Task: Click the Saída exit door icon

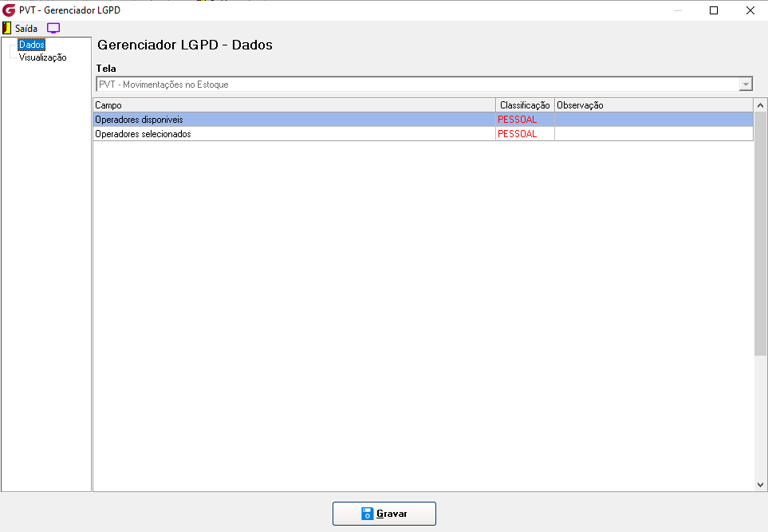Action: click(7, 28)
